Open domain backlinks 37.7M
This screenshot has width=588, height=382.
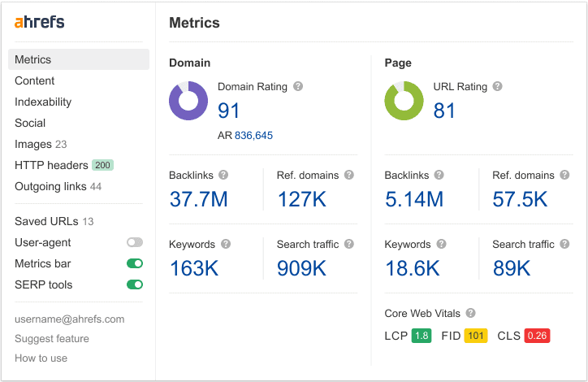(198, 199)
